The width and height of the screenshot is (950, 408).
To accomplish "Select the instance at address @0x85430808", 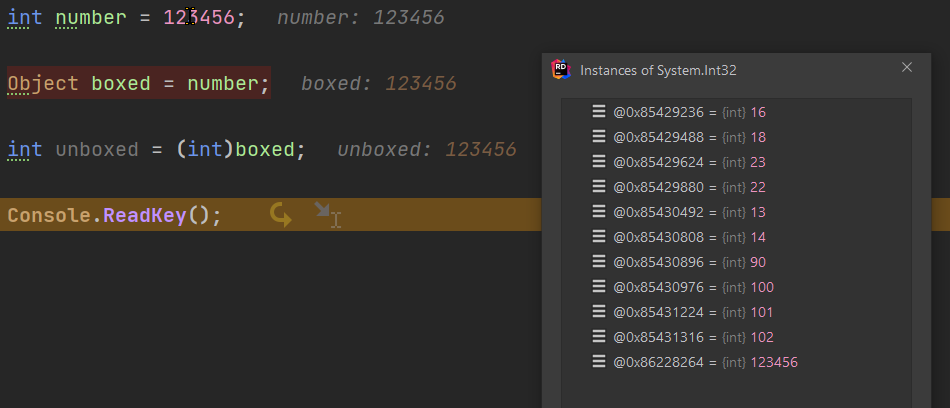I will 661,237.
